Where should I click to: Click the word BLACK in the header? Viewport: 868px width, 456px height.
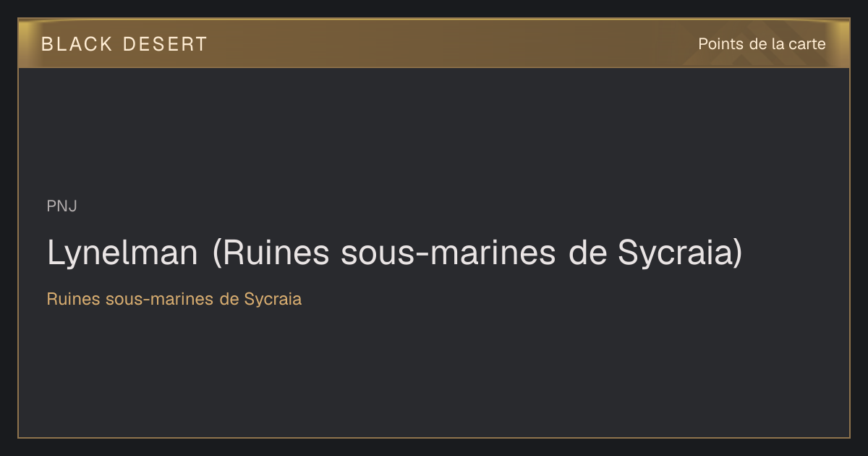click(77, 44)
